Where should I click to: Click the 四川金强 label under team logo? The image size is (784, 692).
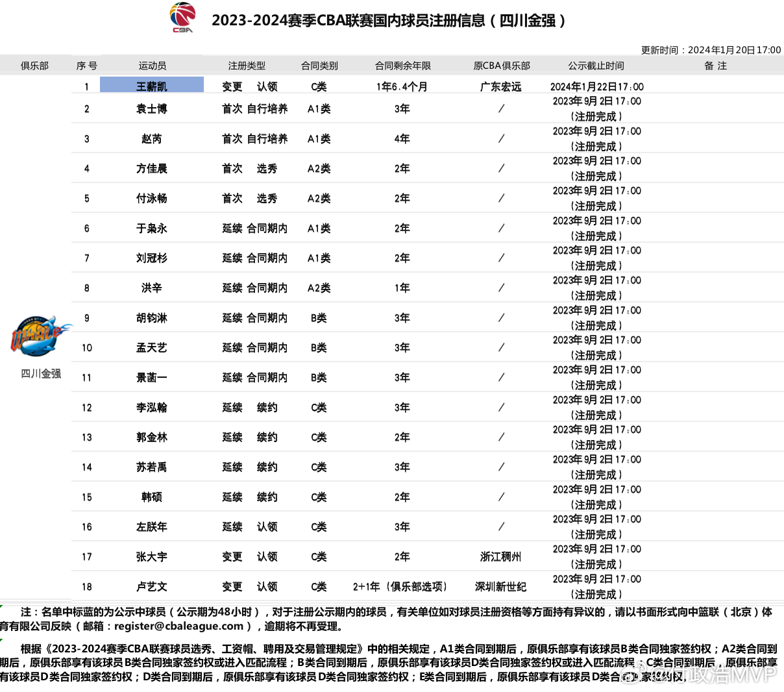(41, 373)
